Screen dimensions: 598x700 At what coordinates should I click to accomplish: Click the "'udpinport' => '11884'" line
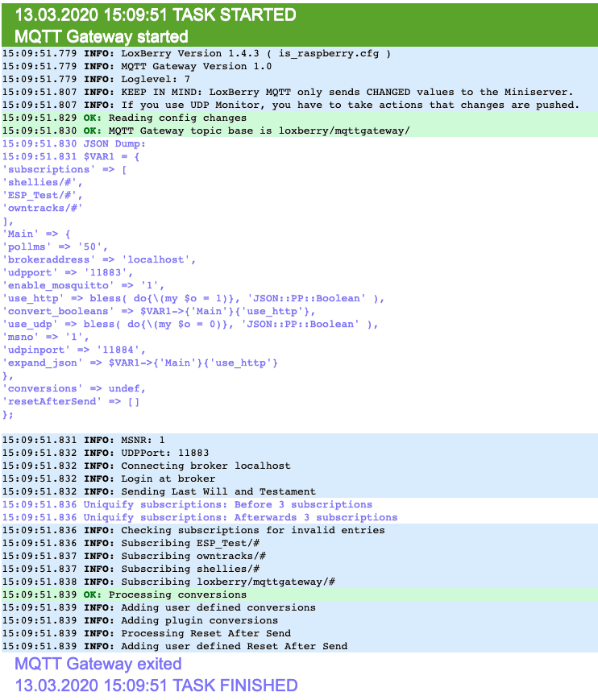[74, 350]
